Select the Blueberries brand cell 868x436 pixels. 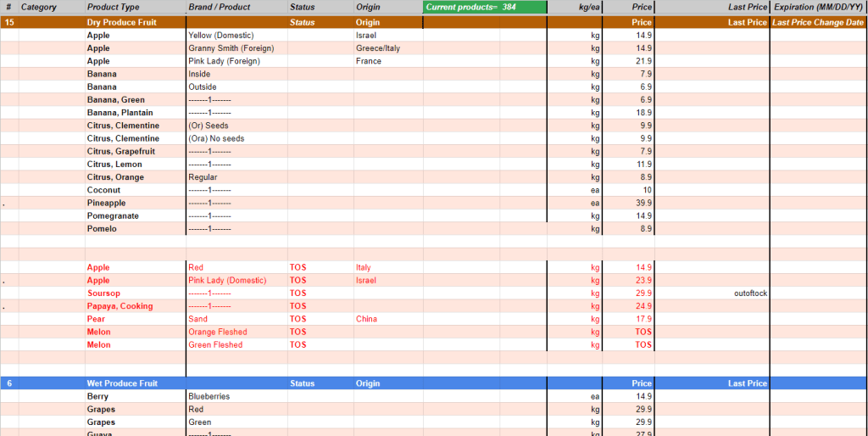pyautogui.click(x=209, y=396)
